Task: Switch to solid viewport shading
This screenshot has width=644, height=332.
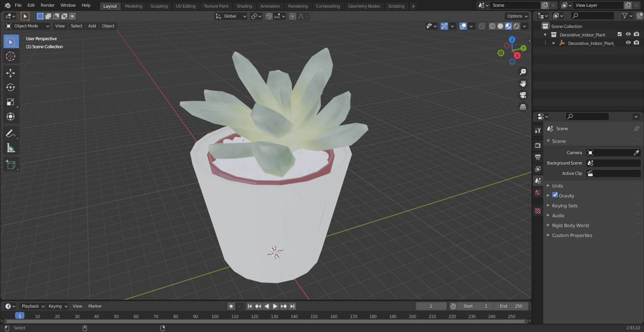Action: point(500,26)
